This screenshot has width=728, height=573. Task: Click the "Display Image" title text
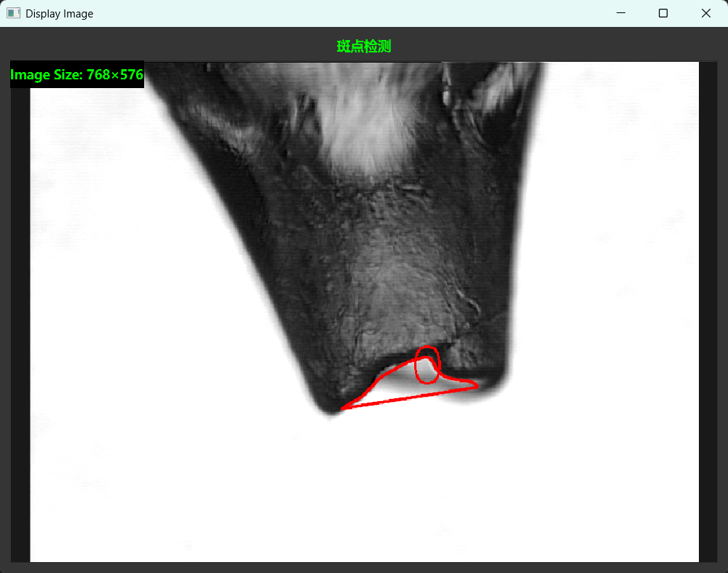click(60, 14)
